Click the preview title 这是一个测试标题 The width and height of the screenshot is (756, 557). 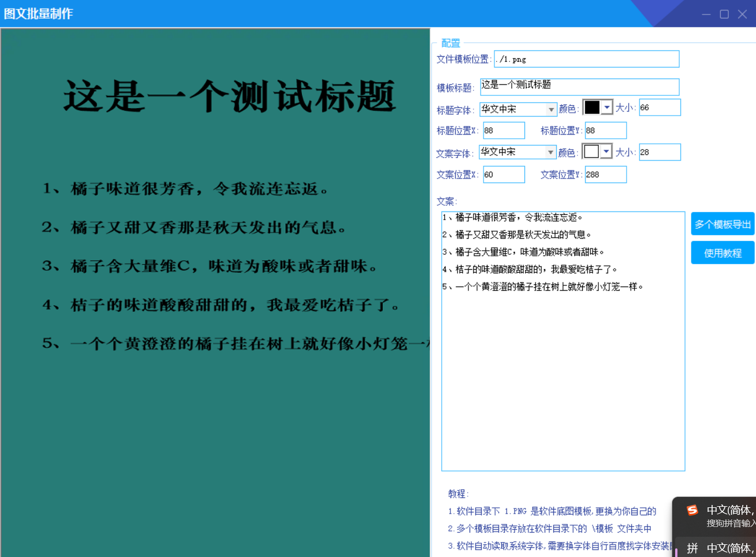coord(229,96)
